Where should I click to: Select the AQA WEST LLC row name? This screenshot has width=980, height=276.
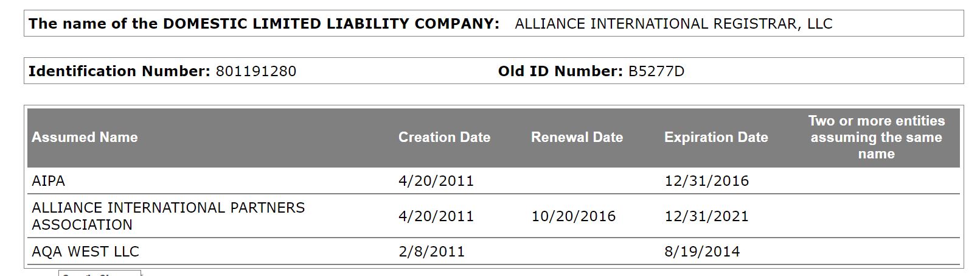[85, 252]
